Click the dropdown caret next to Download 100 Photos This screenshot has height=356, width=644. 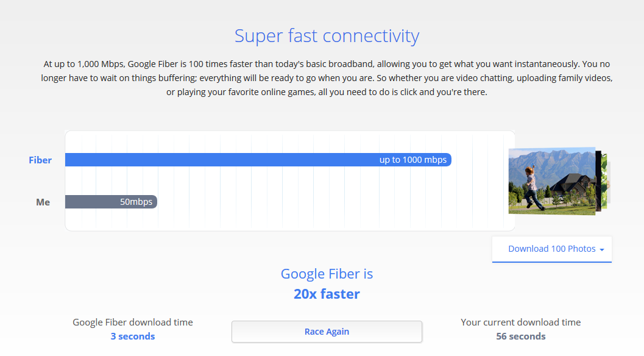pos(602,249)
